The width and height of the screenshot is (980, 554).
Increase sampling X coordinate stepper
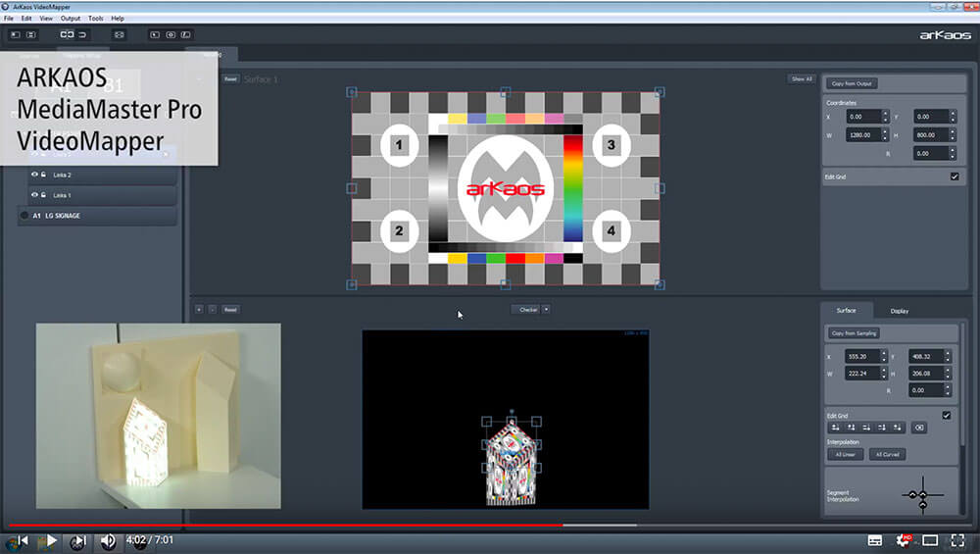(885, 114)
